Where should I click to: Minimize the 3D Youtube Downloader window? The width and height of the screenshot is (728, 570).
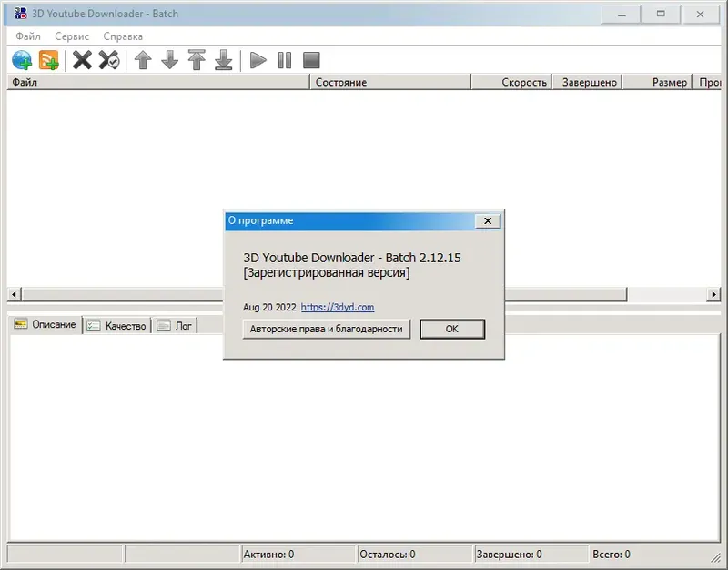point(622,15)
